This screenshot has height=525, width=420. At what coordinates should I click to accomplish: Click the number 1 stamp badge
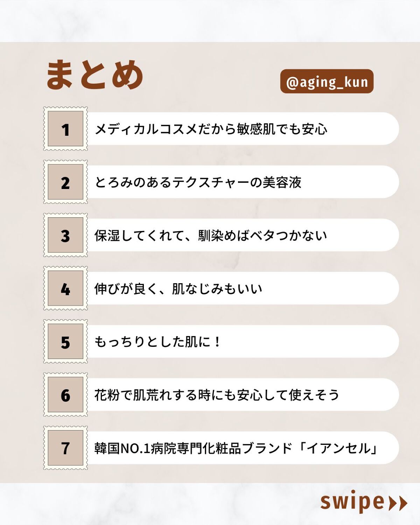[65, 129]
